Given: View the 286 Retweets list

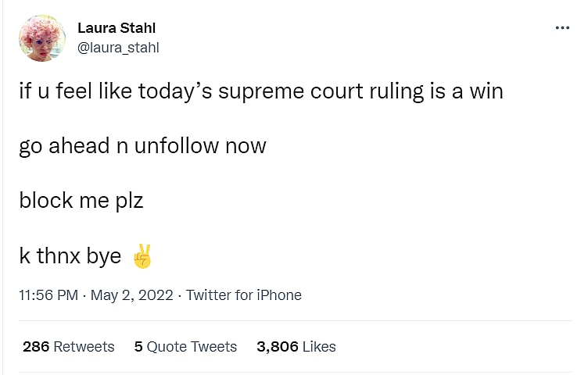Looking at the screenshot, I should [69, 347].
